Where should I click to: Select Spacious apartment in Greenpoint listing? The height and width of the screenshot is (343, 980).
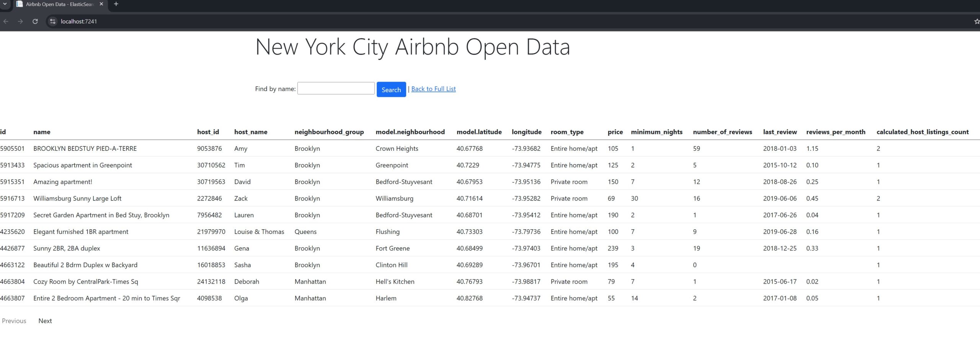pos(82,165)
